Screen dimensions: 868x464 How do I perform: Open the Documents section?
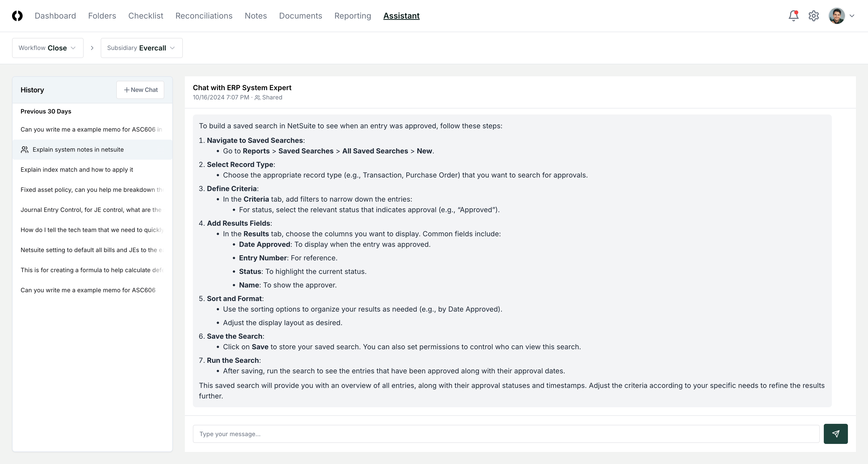coord(300,16)
